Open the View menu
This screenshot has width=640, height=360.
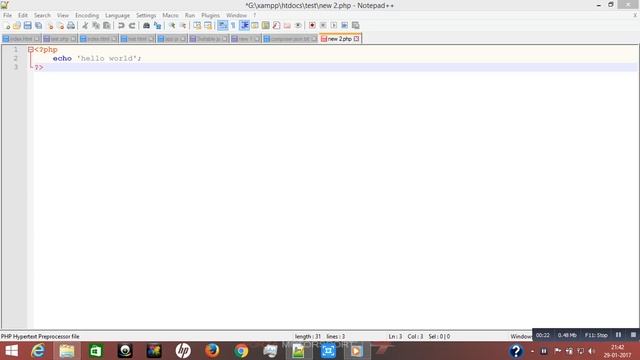[x=63, y=15]
